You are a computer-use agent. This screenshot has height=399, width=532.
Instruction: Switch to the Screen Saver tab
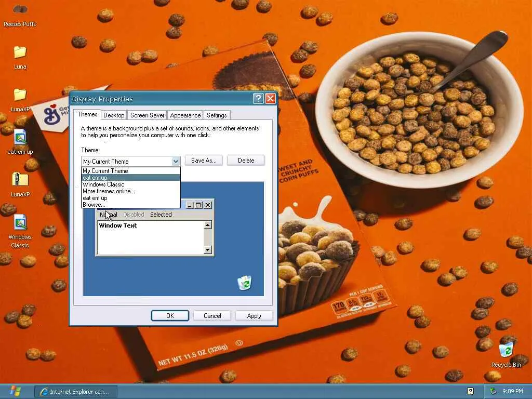point(147,115)
